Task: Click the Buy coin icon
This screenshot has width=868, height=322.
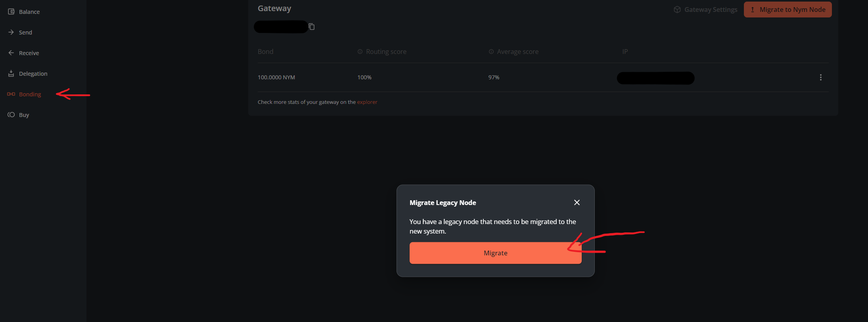Action: point(11,115)
